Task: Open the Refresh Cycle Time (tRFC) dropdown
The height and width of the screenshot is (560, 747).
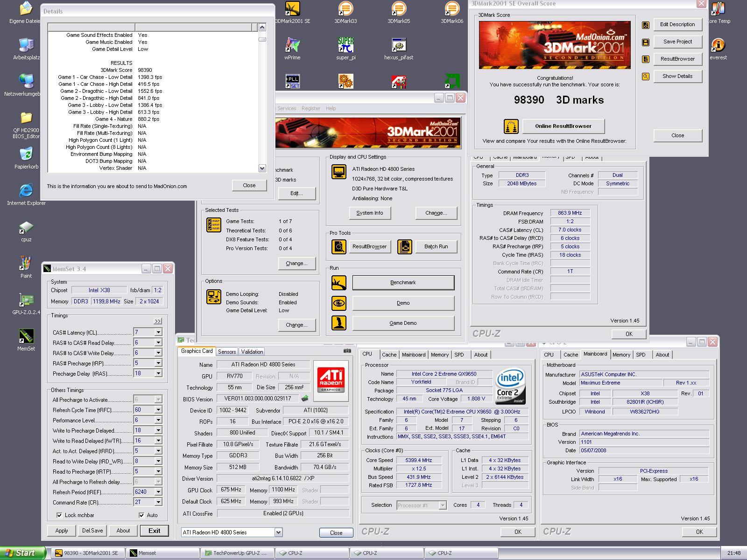Action: click(x=158, y=410)
